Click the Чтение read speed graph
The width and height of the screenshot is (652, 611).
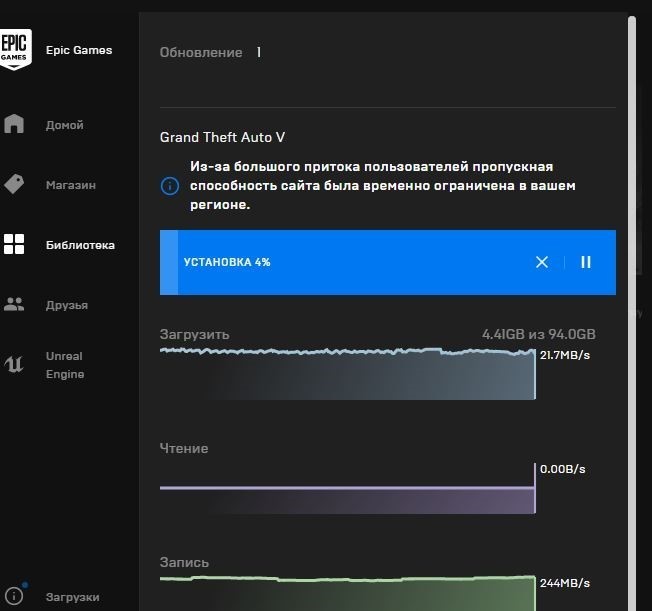(x=347, y=500)
